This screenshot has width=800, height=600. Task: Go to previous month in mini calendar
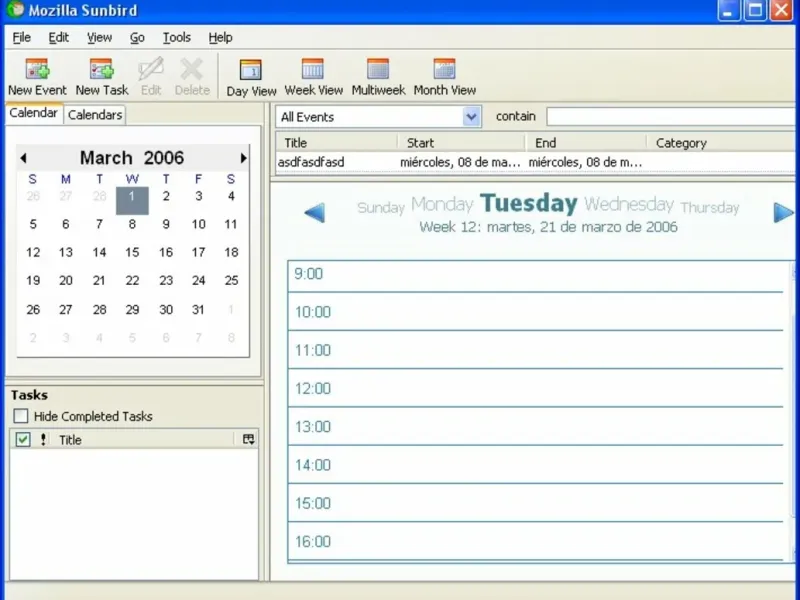coord(23,158)
